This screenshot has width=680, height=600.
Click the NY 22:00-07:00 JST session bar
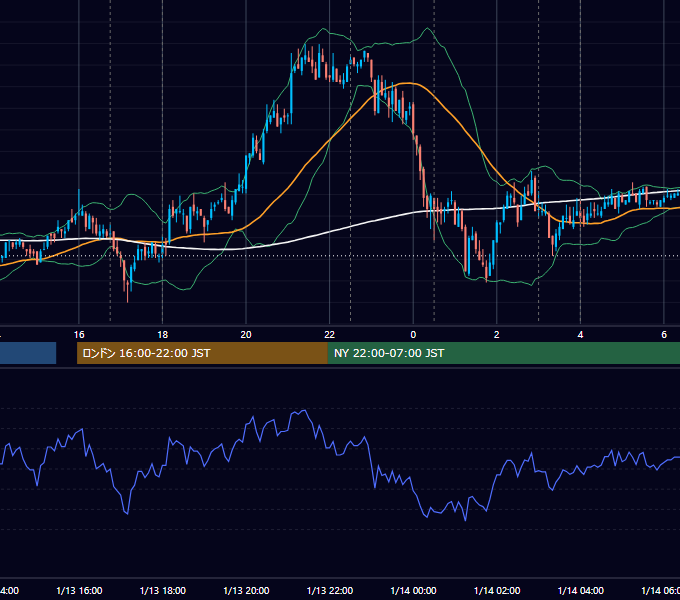tap(503, 353)
